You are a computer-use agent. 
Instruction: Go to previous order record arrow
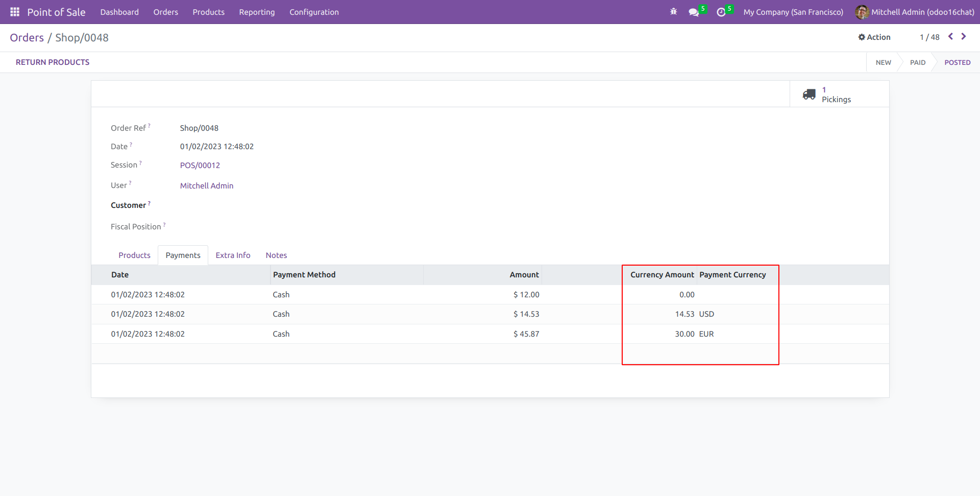(950, 37)
